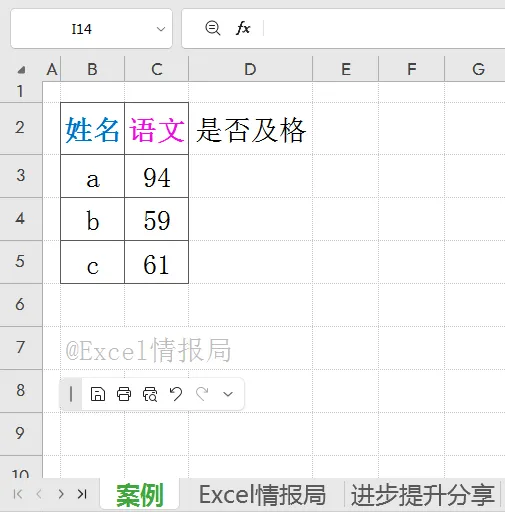This screenshot has height=512, width=505.
Task: Click the 姓名 header cell
Action: coord(92,129)
